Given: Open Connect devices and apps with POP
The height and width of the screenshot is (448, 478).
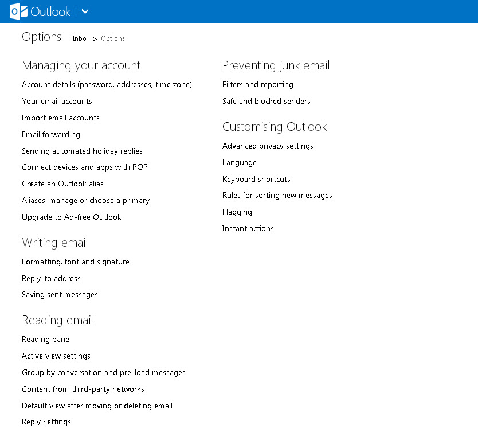Looking at the screenshot, I should coord(84,167).
